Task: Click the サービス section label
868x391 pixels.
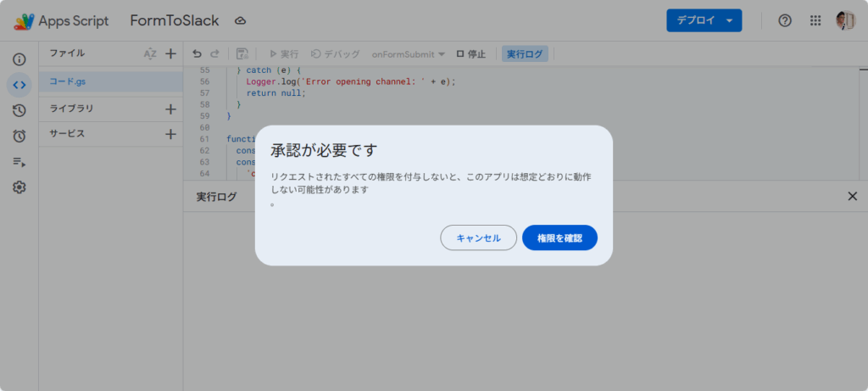Action: tap(67, 133)
